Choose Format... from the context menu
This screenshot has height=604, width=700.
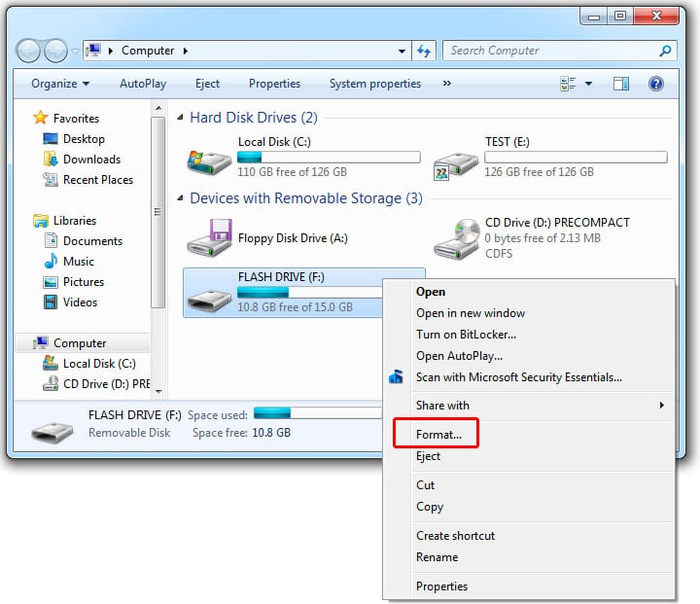click(x=438, y=435)
